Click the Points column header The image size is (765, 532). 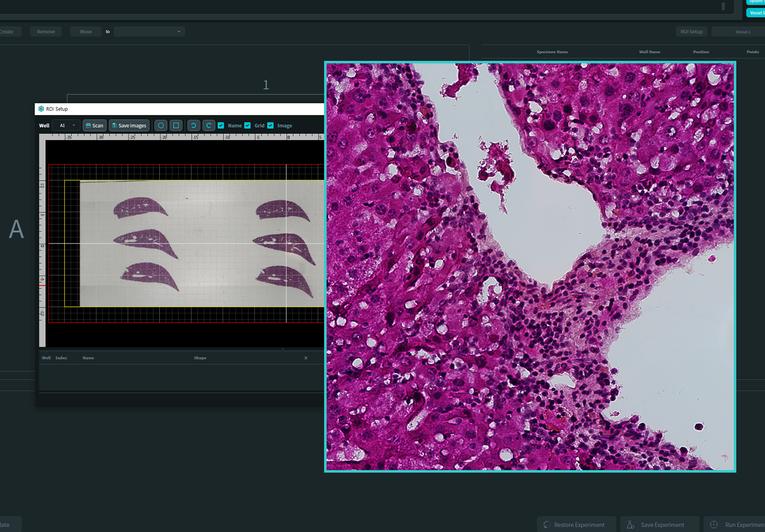pos(753,52)
